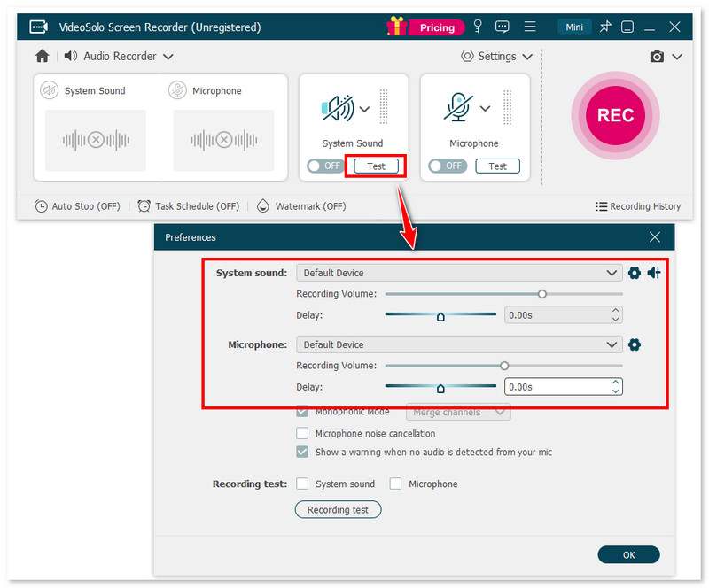Check Microphone for Recording test

(395, 484)
